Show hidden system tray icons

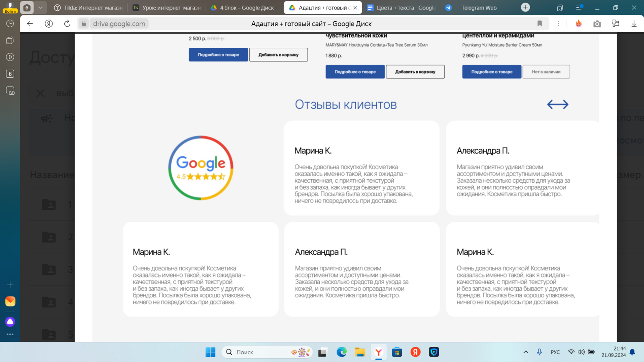point(526,352)
